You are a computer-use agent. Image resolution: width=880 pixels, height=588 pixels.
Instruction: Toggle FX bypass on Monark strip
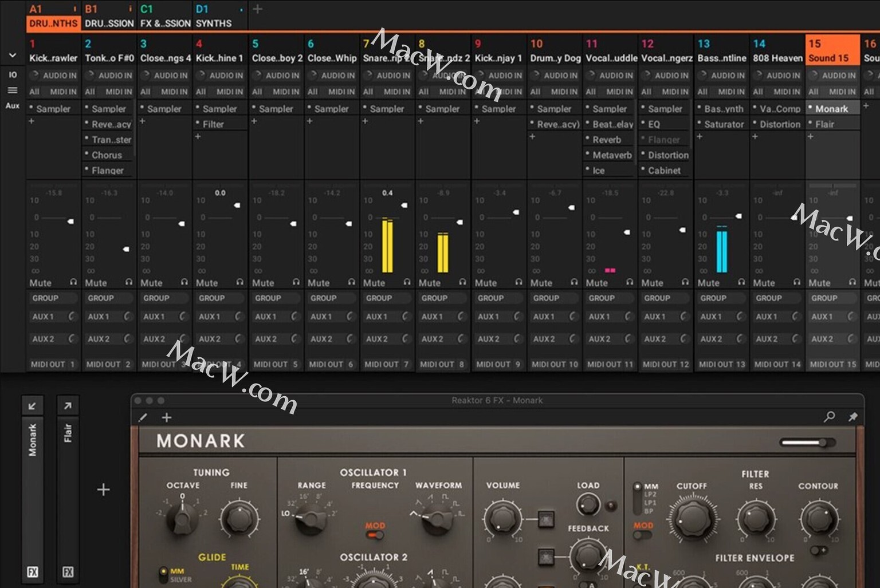pos(33,571)
